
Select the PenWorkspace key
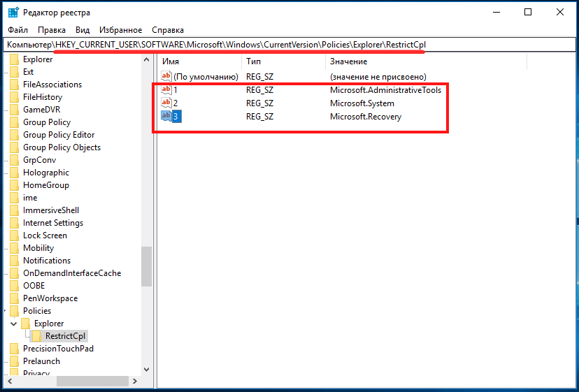[50, 298]
